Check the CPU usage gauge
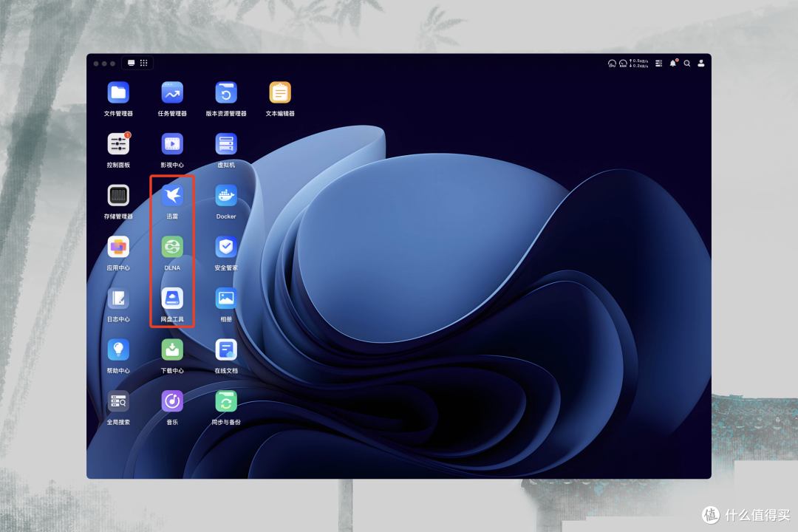Viewport: 798px width, 532px height. pos(612,63)
